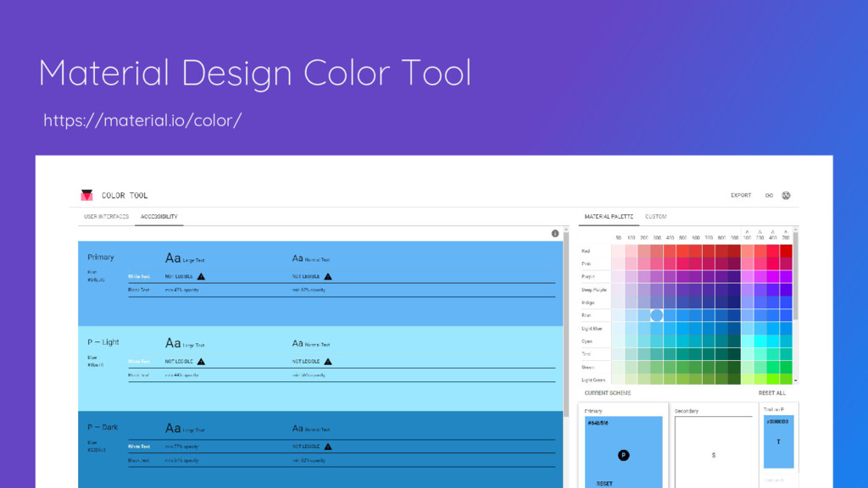Click 'Indigo' row label in palette

(588, 302)
